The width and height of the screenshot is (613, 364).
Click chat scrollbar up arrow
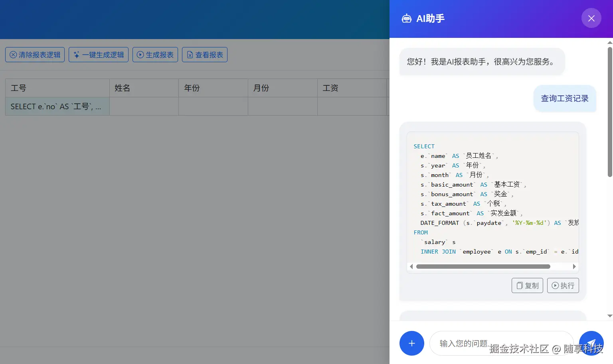click(x=610, y=42)
